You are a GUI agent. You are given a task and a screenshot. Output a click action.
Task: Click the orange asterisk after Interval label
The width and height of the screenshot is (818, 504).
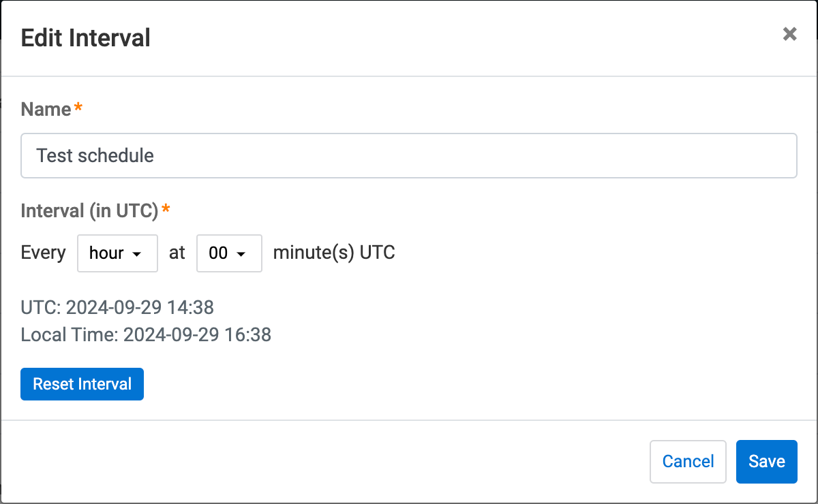pyautogui.click(x=166, y=210)
